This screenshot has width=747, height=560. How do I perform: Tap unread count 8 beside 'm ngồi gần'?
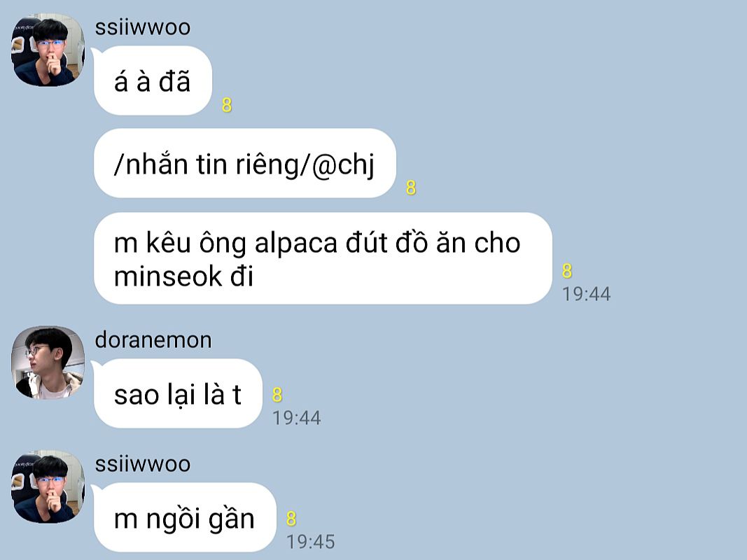point(291,519)
